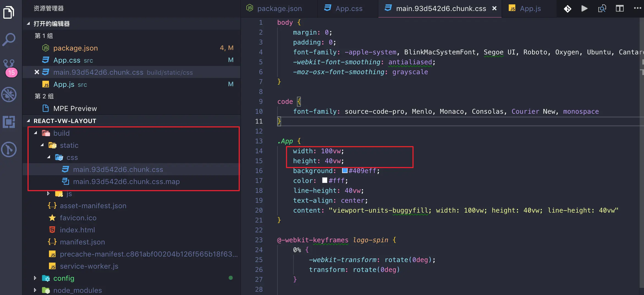
Task: Open the Debug view in the activity bar
Action: point(9,94)
